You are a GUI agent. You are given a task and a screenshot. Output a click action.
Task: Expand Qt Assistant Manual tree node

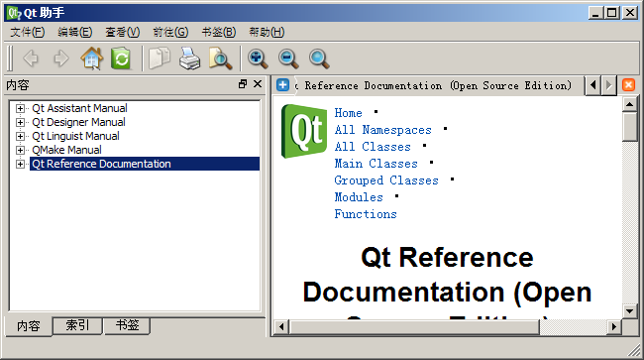pyautogui.click(x=20, y=108)
